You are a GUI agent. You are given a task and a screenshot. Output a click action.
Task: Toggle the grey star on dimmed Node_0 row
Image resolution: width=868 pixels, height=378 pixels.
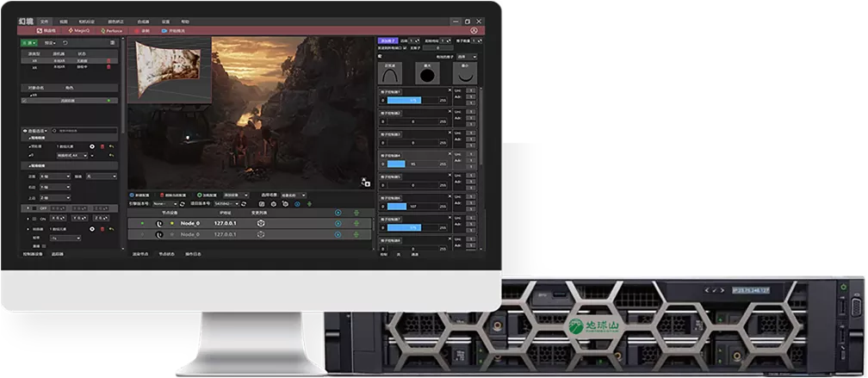(172, 235)
